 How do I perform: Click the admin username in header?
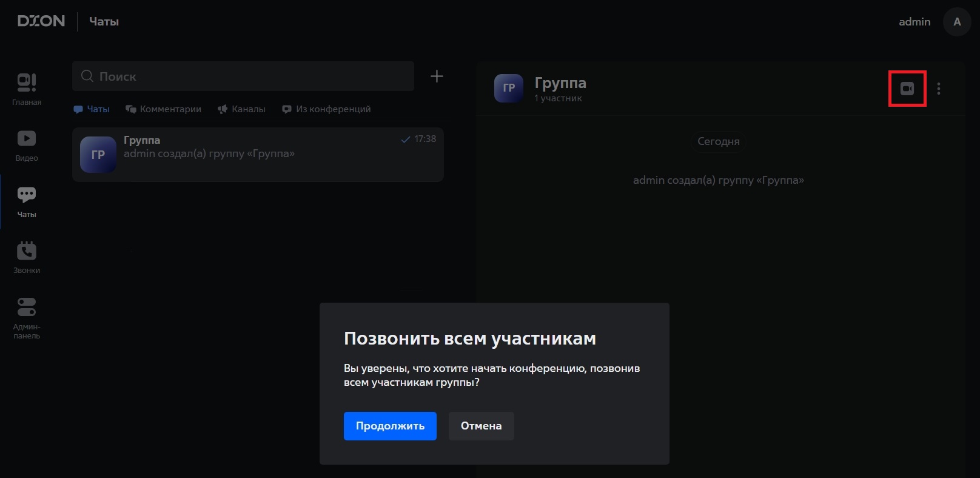click(x=914, y=22)
